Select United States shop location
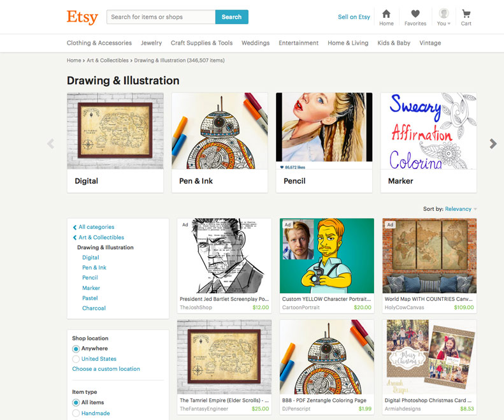This screenshot has height=420, width=504. tap(76, 359)
